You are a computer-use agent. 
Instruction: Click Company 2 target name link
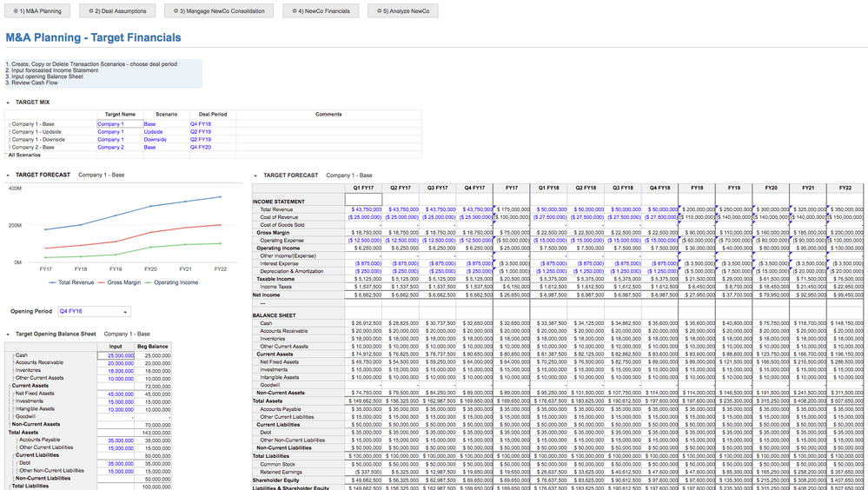[x=109, y=148]
